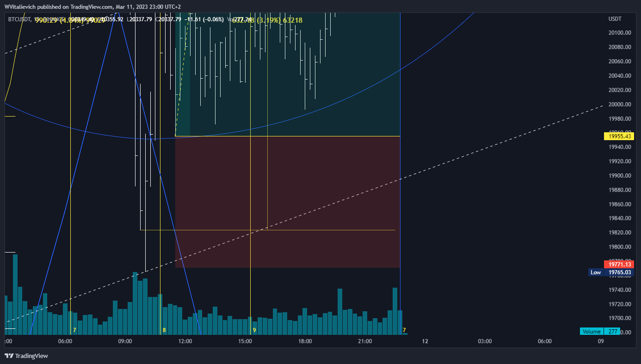This screenshot has height=364, width=641.
Task: Click the date 12 on time axis
Action: point(425,341)
